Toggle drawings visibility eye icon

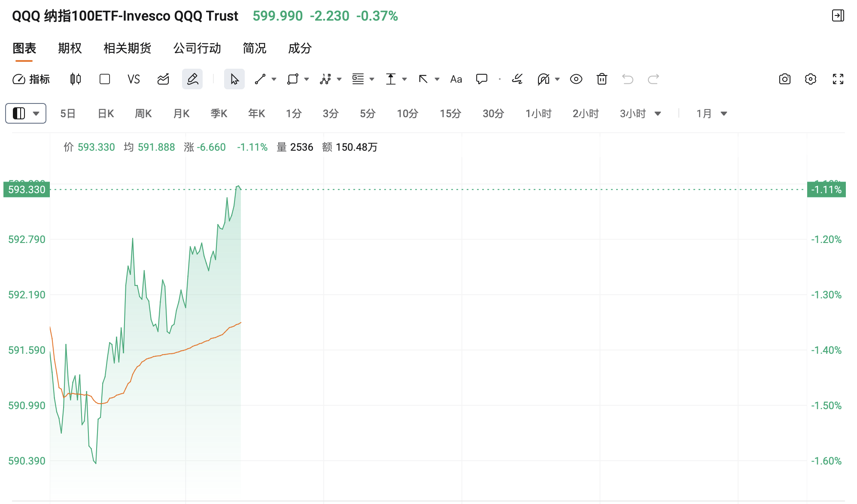click(576, 79)
